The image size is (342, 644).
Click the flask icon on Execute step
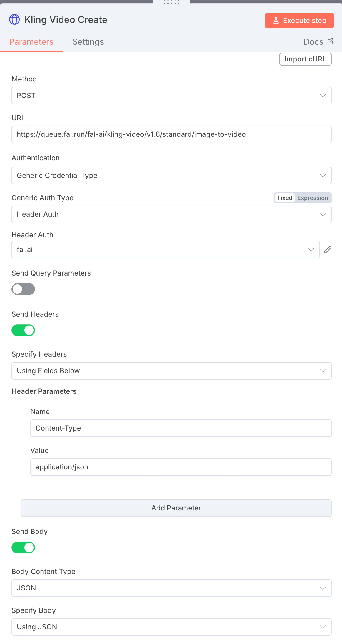276,21
